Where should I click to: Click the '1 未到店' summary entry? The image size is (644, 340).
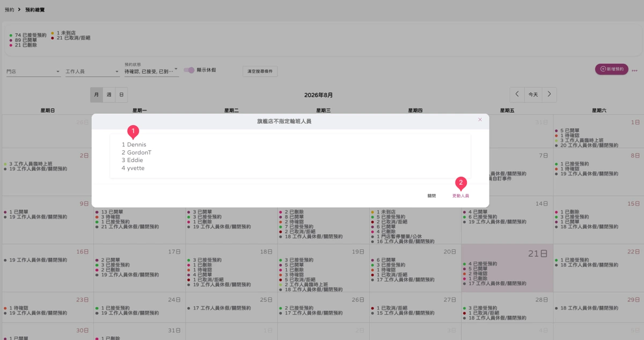click(x=65, y=33)
